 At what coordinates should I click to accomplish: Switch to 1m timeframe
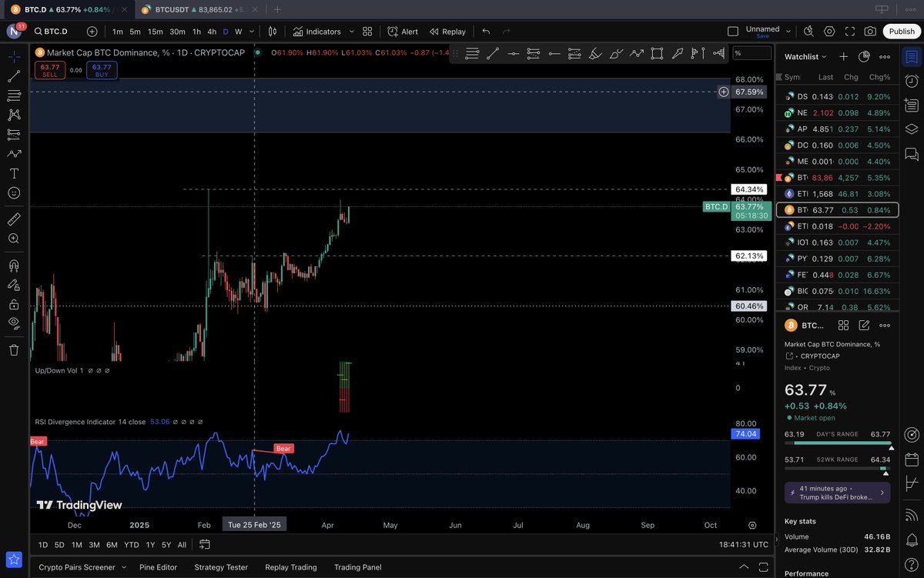118,32
